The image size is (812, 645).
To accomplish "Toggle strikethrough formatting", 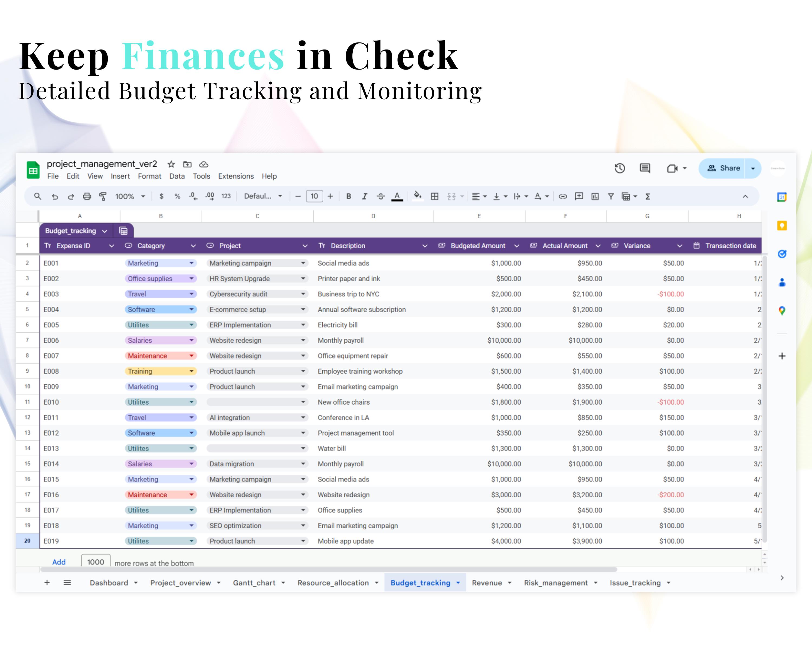I will (381, 196).
